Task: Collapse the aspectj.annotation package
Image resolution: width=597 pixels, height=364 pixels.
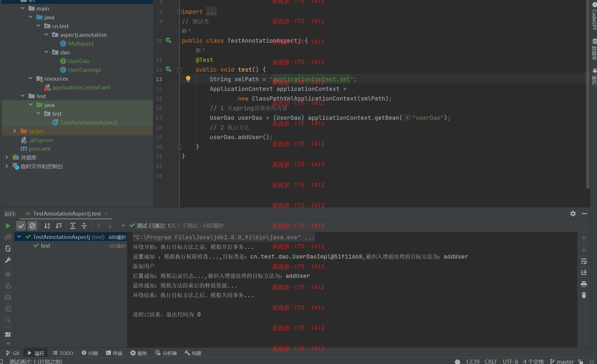Action: coord(46,34)
